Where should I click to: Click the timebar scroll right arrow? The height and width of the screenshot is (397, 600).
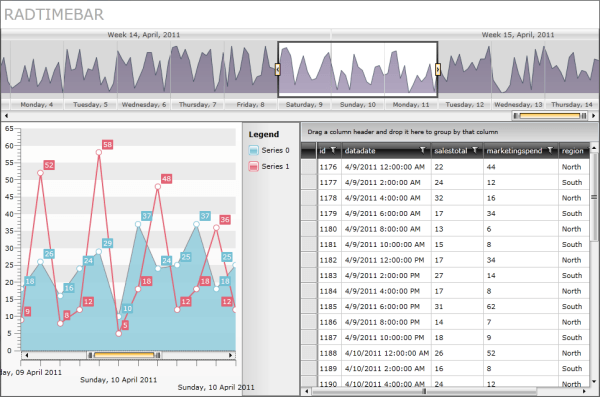pos(593,115)
